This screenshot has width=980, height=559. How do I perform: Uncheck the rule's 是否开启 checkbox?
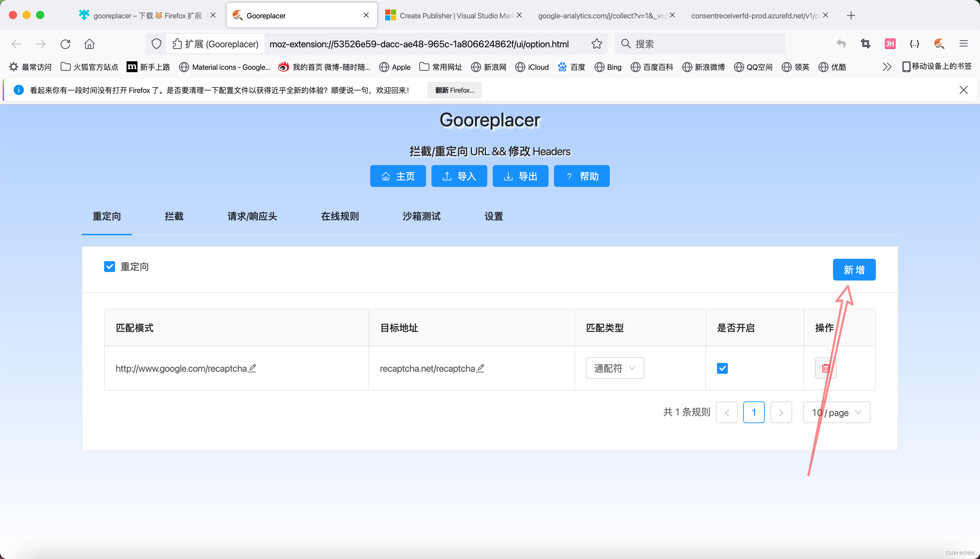(722, 368)
